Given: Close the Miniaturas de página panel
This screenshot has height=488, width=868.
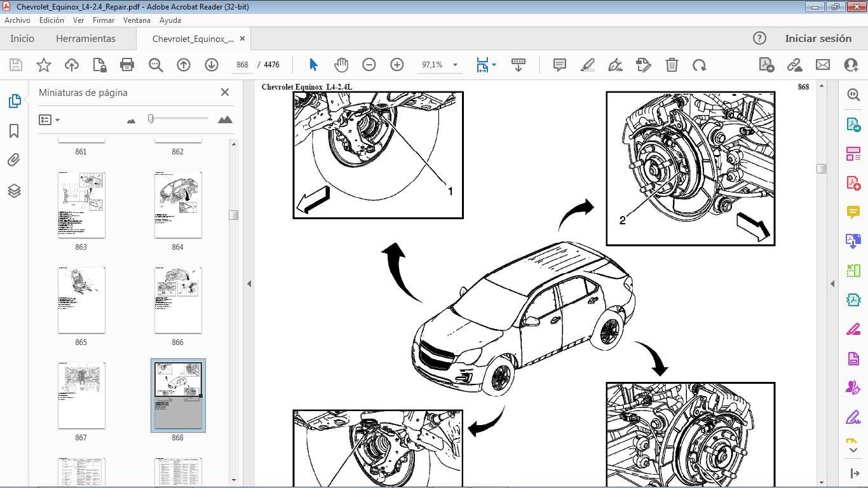Looking at the screenshot, I should click(225, 92).
